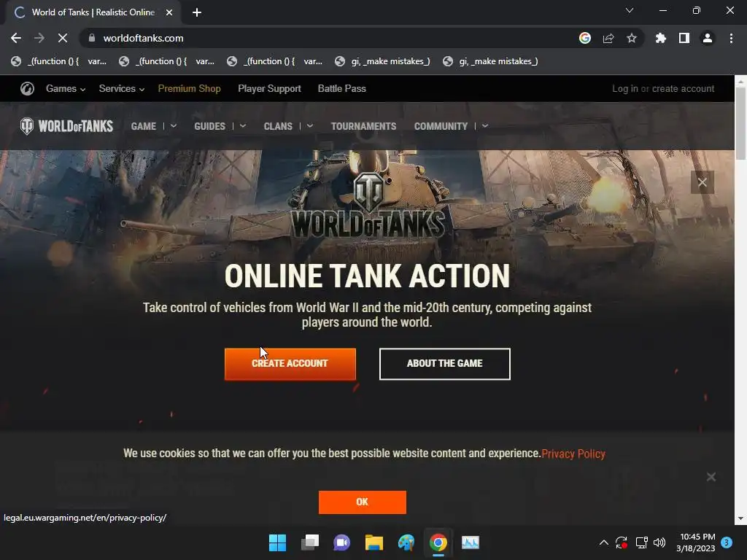Dismiss the cookie notice with the X

coord(711,477)
